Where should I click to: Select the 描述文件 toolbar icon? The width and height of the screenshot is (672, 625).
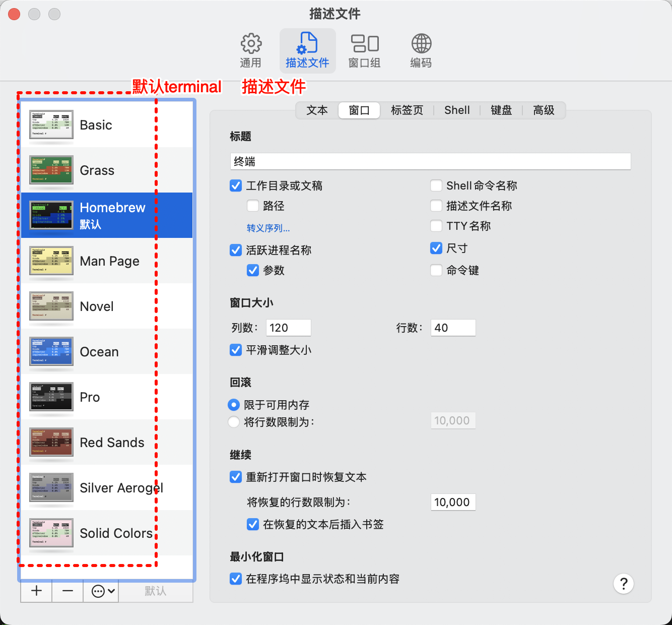click(307, 49)
